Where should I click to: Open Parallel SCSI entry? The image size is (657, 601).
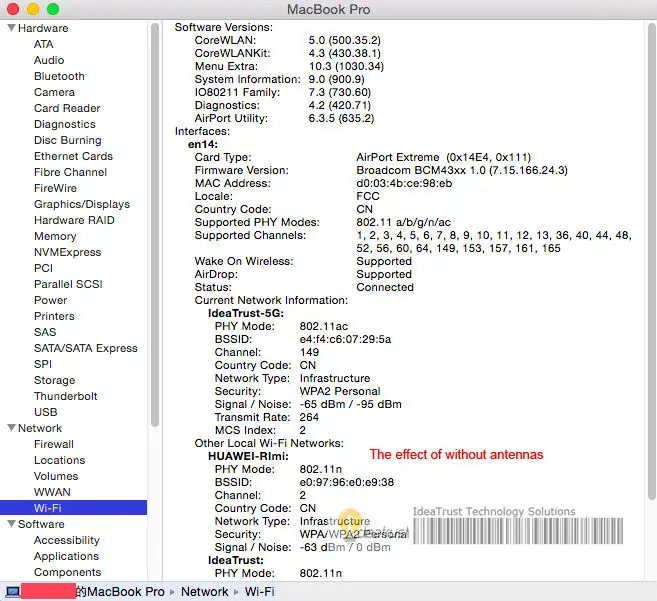(x=68, y=284)
